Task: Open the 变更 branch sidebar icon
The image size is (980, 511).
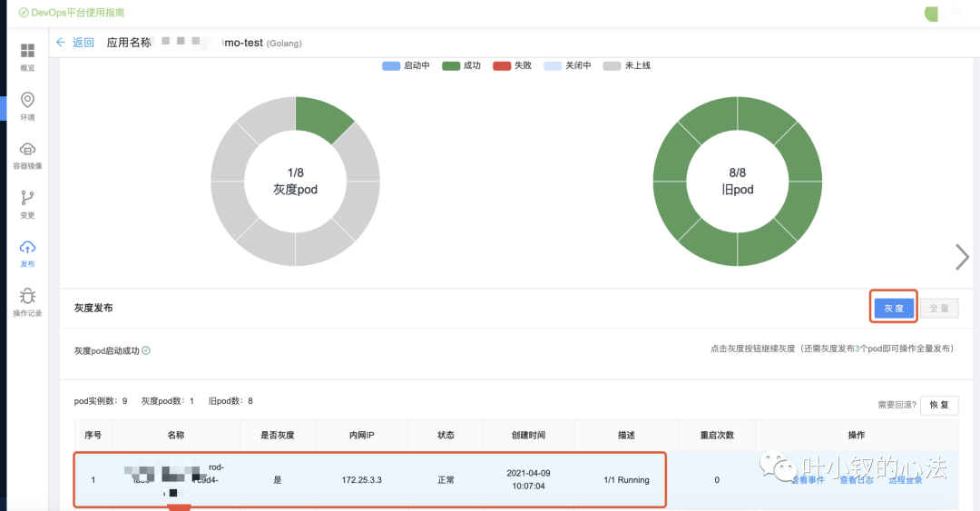Action: [27, 198]
